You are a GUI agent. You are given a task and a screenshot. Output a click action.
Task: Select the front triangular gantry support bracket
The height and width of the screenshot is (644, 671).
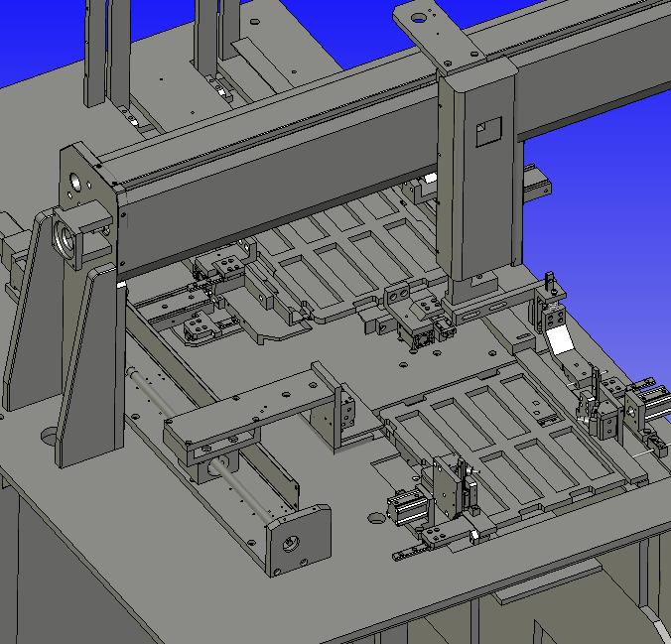click(91, 367)
